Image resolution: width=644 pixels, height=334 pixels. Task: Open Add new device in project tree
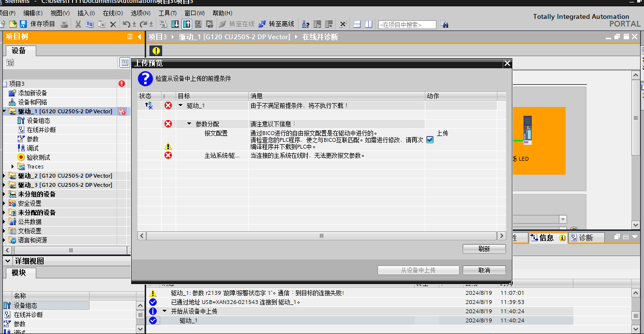click(32, 93)
